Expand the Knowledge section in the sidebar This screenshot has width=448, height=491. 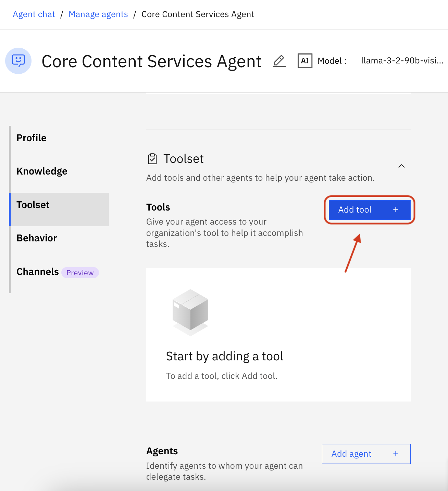click(x=42, y=171)
